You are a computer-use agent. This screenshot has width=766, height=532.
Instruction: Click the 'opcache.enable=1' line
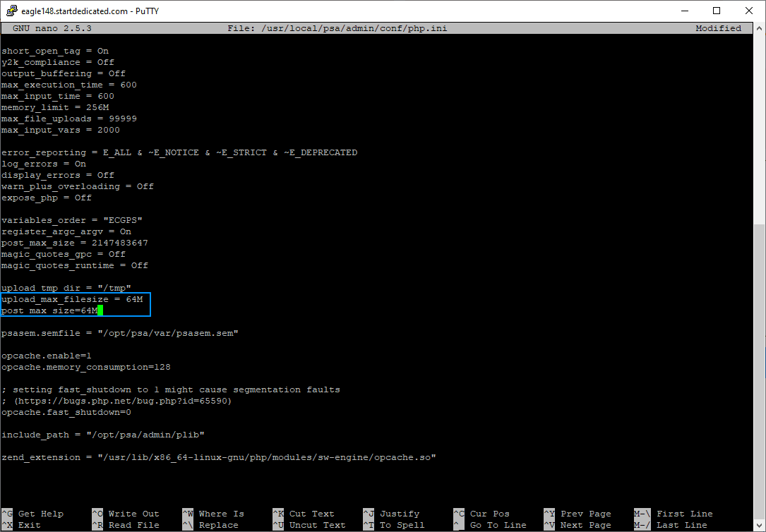pos(47,356)
